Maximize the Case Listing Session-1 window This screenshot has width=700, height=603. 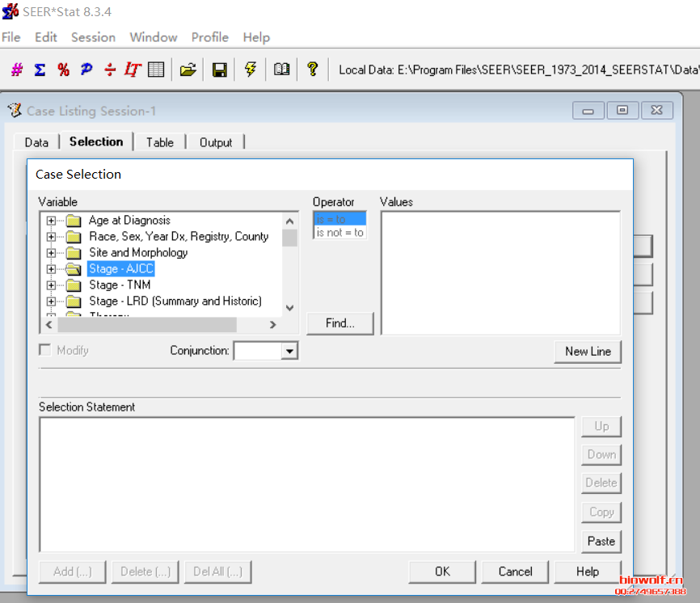coord(622,110)
